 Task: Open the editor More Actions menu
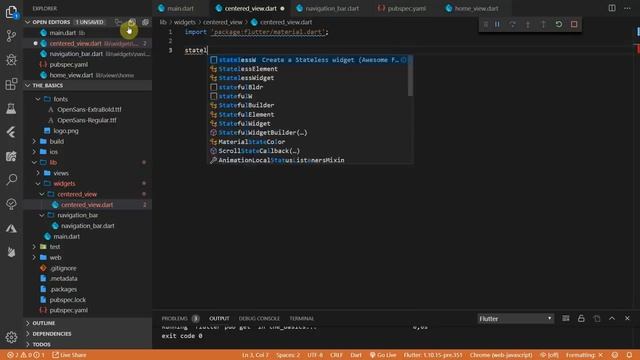point(627,8)
